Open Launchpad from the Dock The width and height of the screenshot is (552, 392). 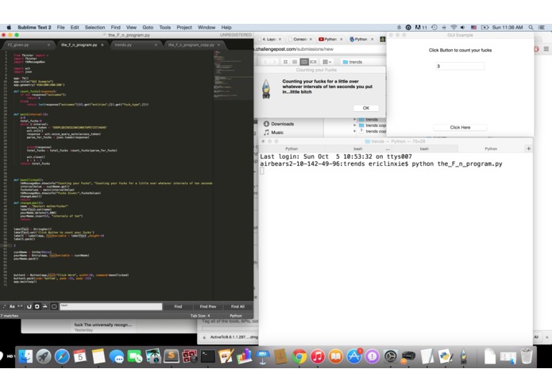coord(44,356)
